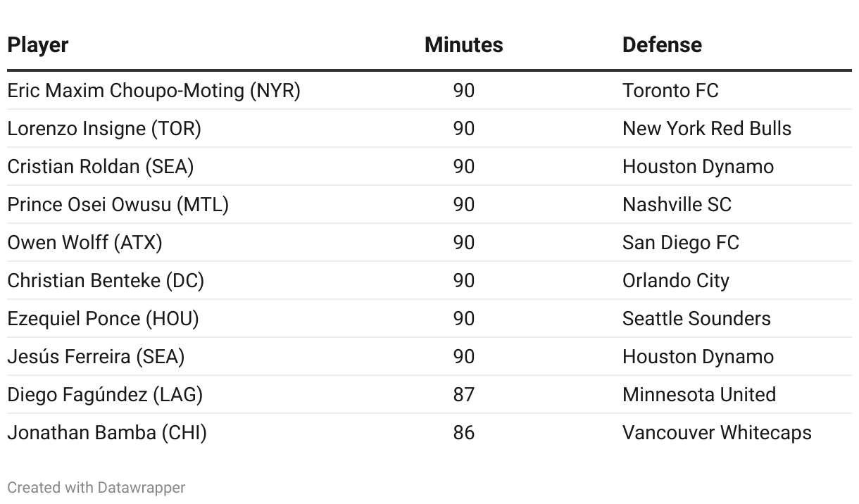Click Jonathan Bamba (CHI) player name
Viewport: 859px width, 504px height.
[x=107, y=433]
